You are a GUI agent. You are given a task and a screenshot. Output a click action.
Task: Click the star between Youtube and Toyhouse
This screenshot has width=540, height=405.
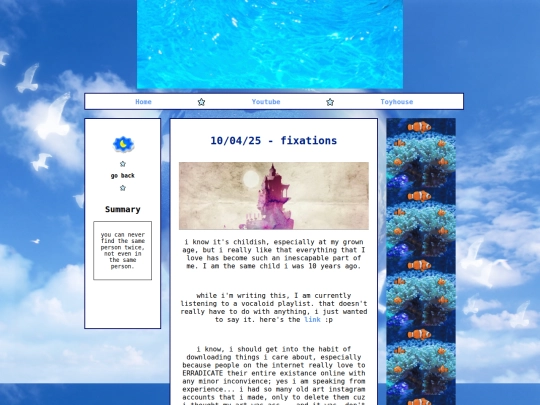tap(330, 102)
